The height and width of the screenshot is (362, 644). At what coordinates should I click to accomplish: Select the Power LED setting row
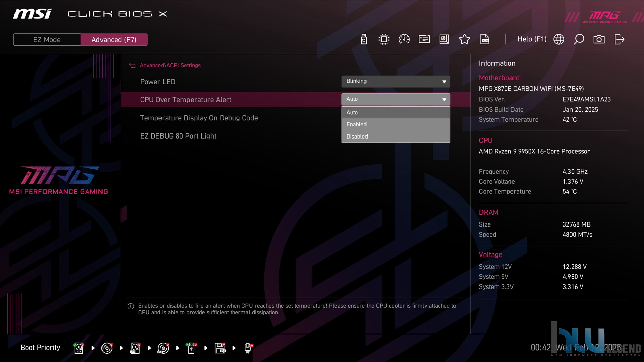296,82
